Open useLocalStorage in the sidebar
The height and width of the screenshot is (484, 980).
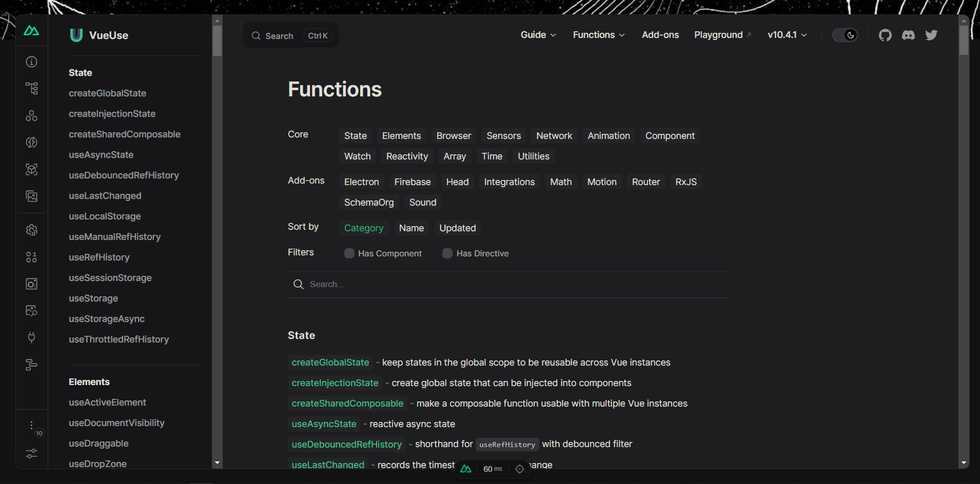coord(105,216)
